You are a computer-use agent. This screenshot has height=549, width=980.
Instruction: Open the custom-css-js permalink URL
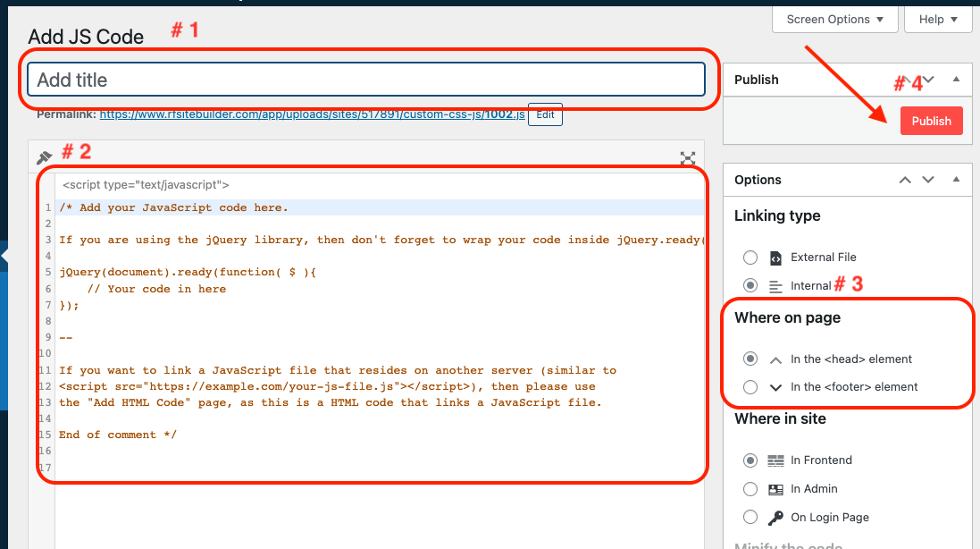click(312, 114)
